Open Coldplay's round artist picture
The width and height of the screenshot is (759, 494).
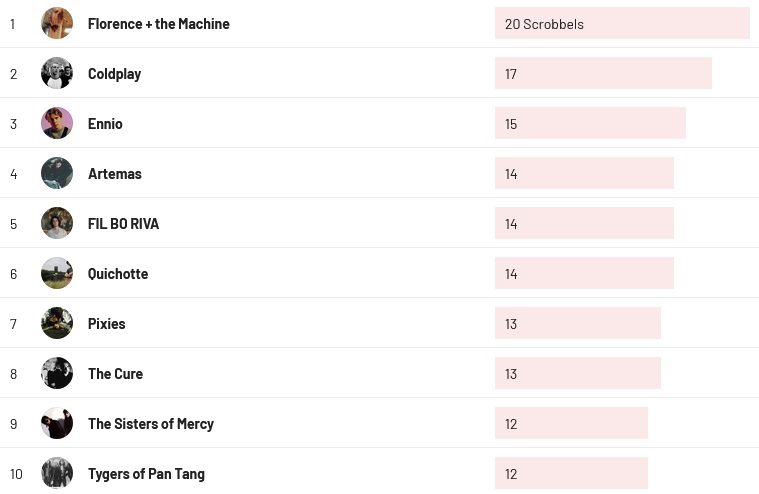point(57,73)
